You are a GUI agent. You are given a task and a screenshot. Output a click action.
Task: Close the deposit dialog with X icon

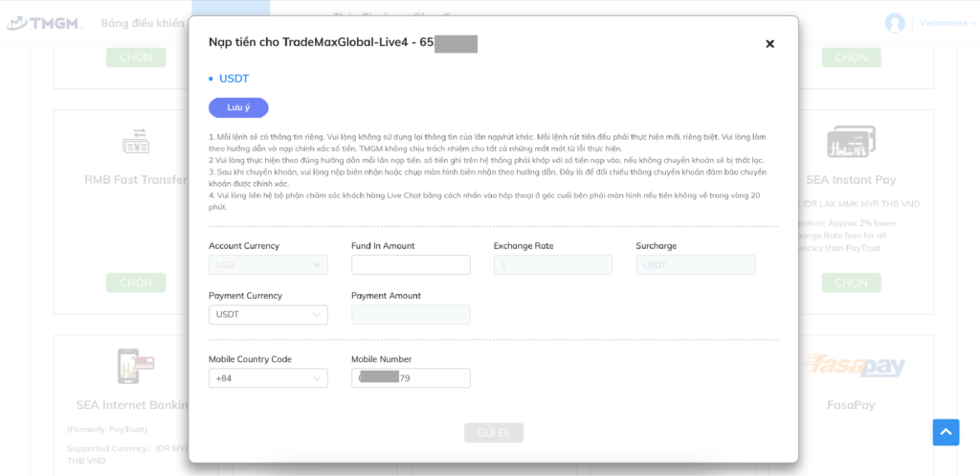point(770,44)
